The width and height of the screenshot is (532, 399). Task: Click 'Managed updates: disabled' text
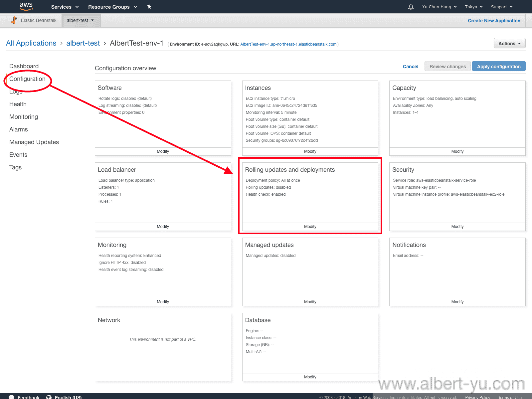[x=270, y=256]
